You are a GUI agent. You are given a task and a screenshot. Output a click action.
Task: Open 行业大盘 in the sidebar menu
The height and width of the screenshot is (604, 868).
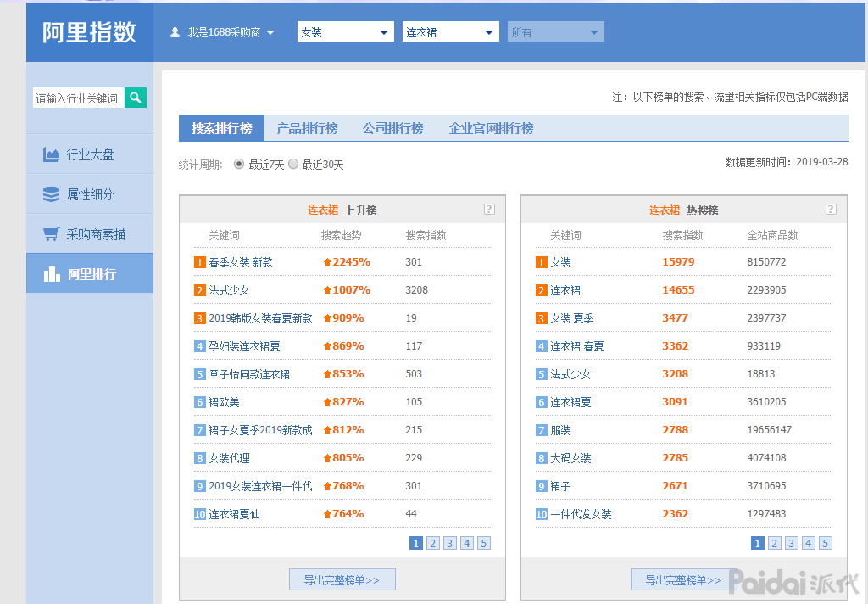(90, 154)
